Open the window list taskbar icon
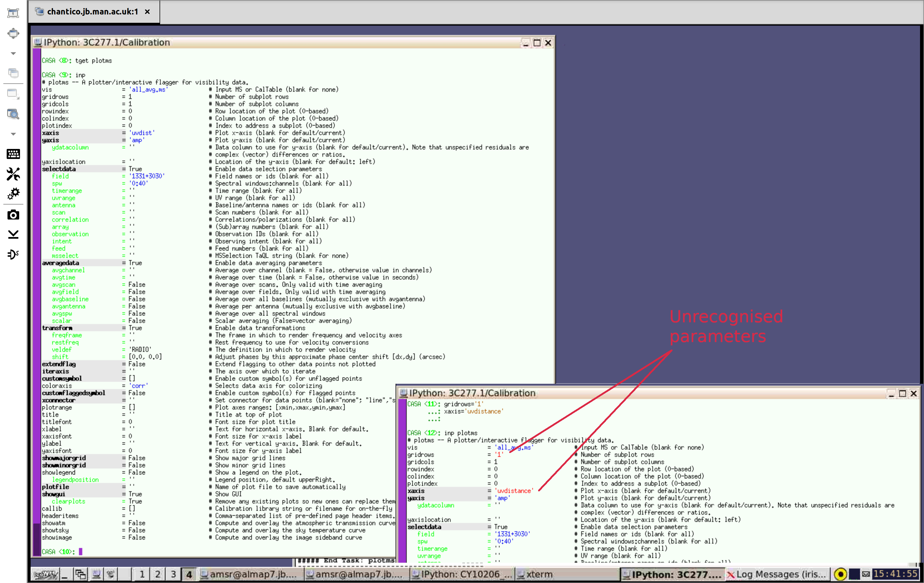Screen dimensions: 924x583 pos(81,574)
